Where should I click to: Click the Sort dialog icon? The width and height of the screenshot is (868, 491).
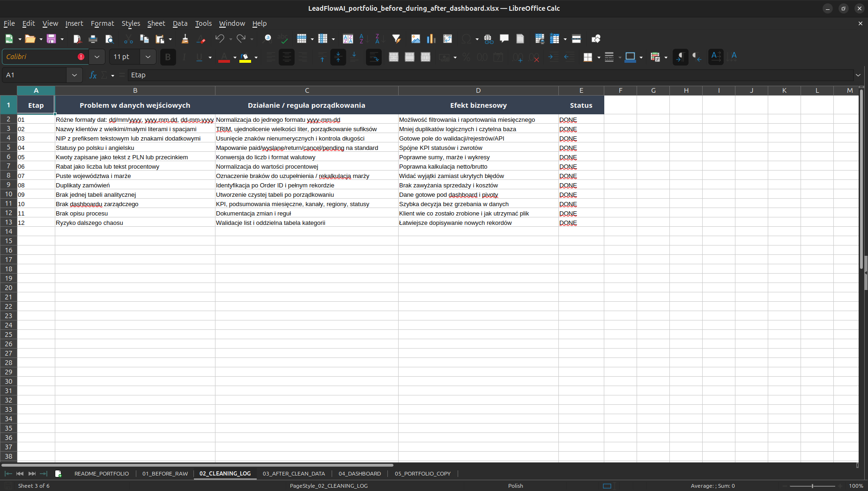tap(348, 39)
